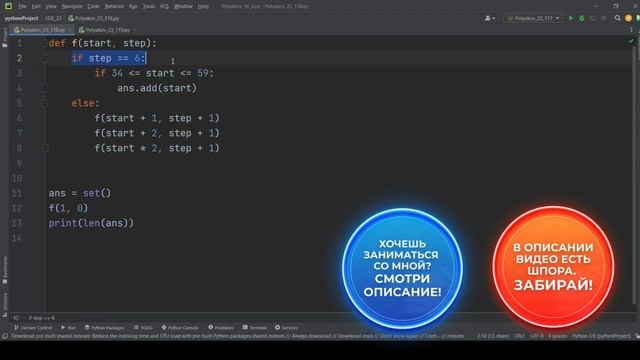Screen dimensions: 640x360
Task: Click line number 11 in the gutter
Action: [x=17, y=193]
